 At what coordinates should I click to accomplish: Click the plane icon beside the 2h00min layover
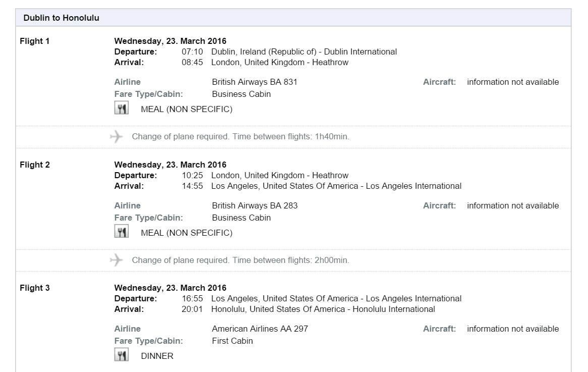coord(116,260)
